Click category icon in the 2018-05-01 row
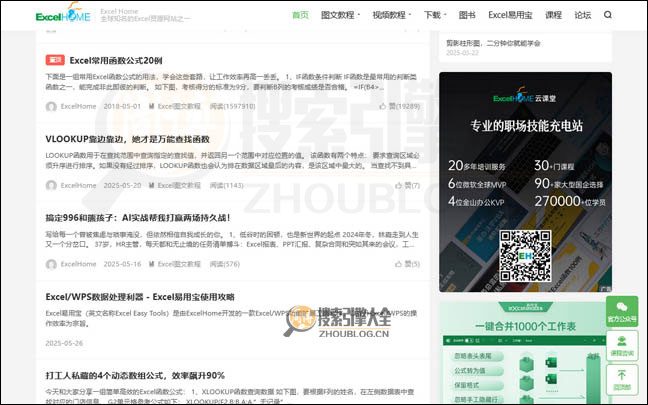This screenshot has width=648, height=405. (152, 106)
